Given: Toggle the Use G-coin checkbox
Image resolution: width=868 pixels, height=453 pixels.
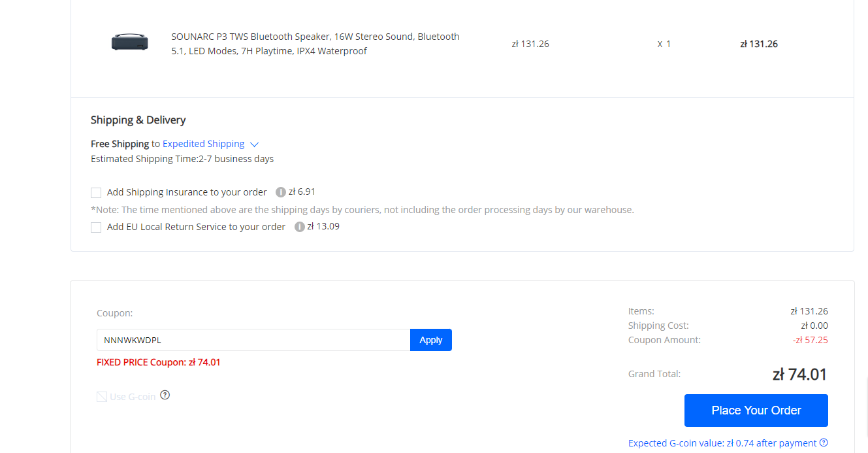Looking at the screenshot, I should click(102, 397).
